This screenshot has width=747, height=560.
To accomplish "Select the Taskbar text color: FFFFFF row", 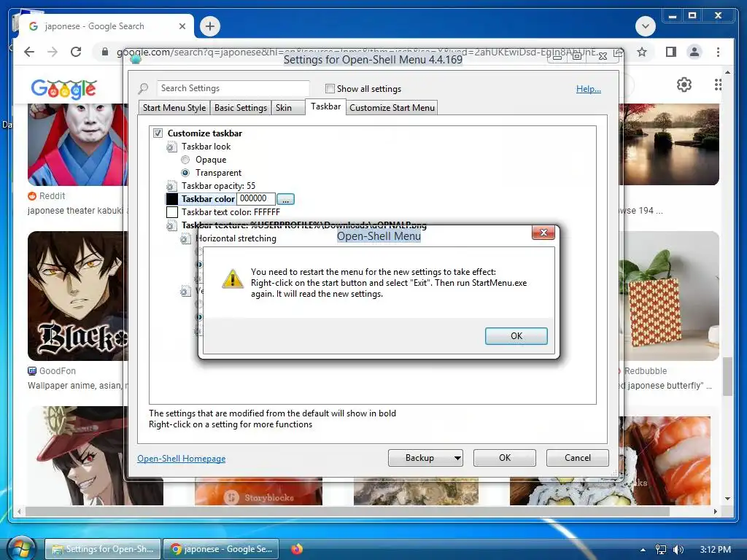I will pos(231,212).
